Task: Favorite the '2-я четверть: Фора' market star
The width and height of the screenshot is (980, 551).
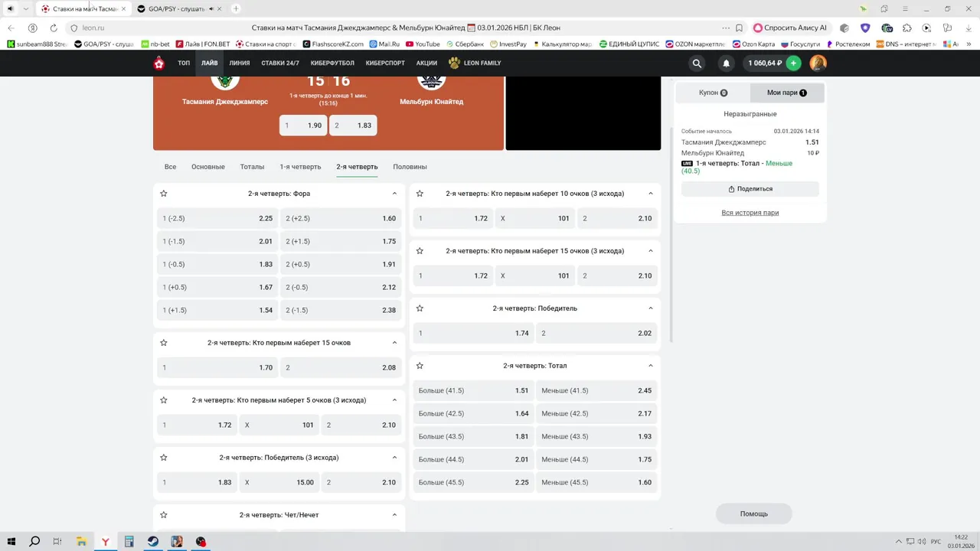Action: [x=164, y=194]
